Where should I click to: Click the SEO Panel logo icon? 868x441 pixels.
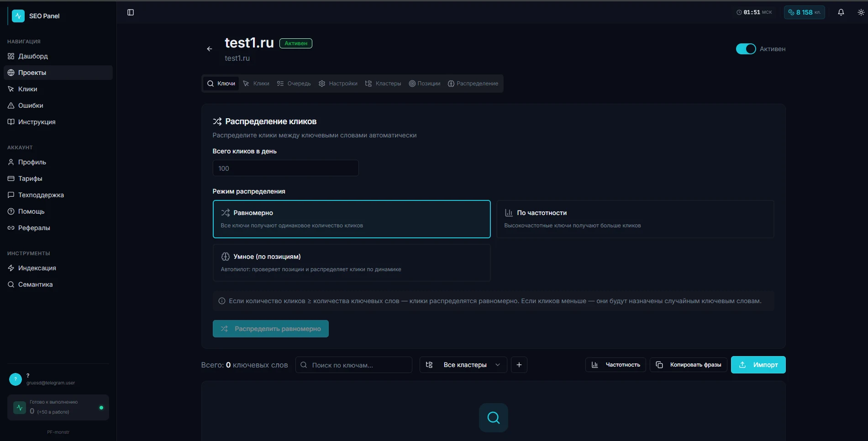click(18, 16)
